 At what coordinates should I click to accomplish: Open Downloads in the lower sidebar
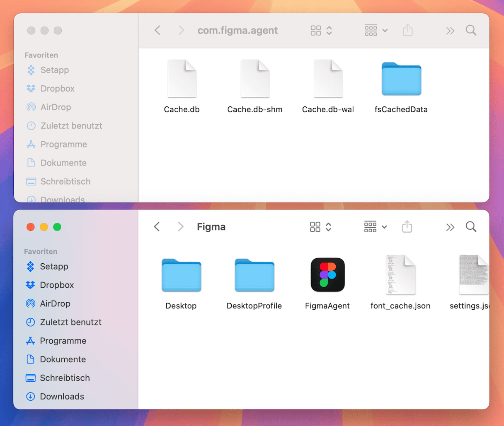[x=62, y=396]
